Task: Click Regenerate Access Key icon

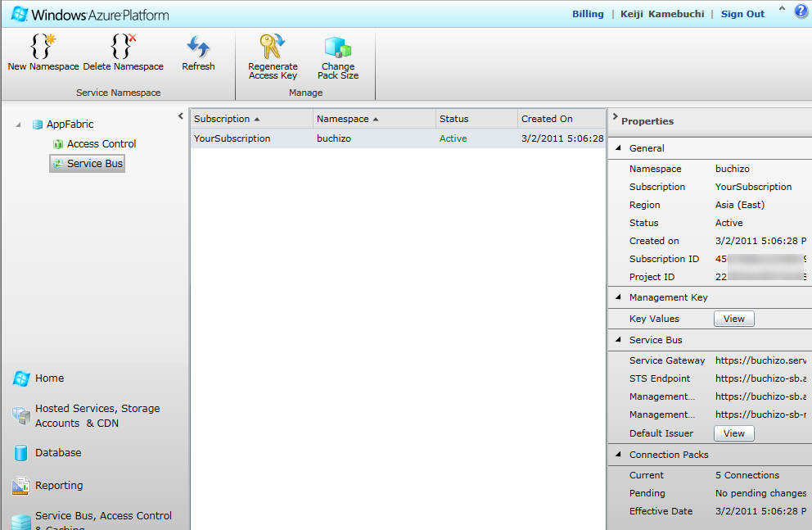Action: 273,46
